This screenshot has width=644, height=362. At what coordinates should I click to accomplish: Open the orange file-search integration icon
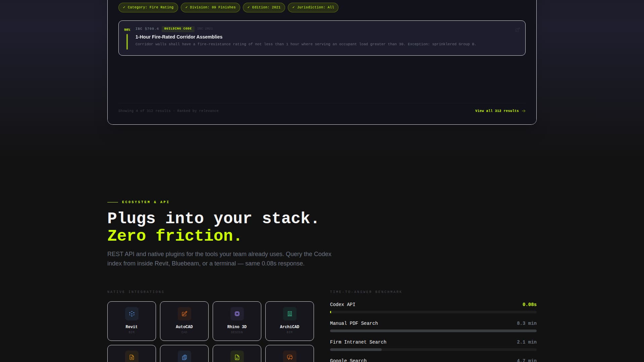click(131, 357)
